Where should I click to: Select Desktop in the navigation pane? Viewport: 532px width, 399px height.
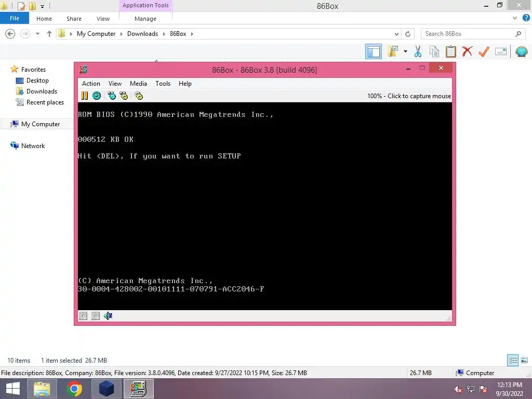point(37,81)
